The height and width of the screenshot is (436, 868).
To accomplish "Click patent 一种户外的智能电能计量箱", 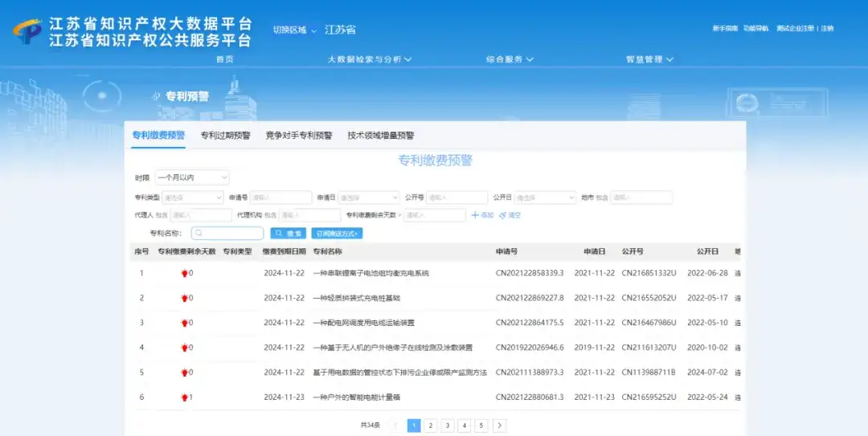I will click(357, 397).
